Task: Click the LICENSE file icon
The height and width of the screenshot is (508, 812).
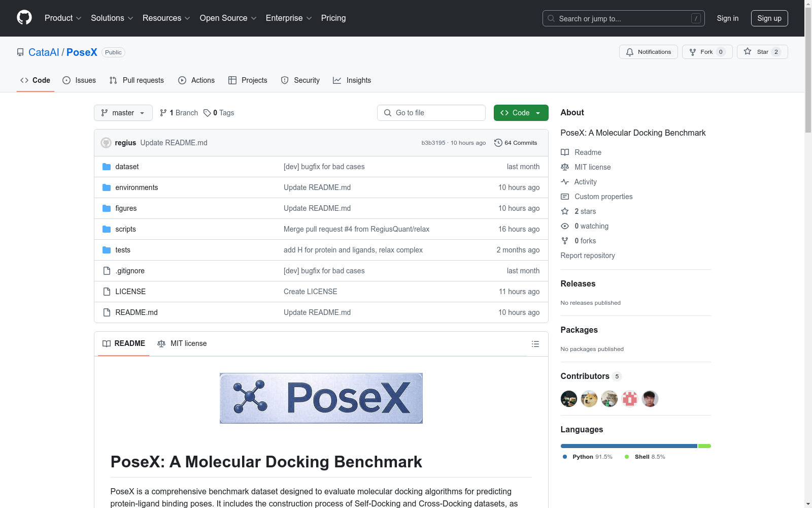Action: point(107,292)
